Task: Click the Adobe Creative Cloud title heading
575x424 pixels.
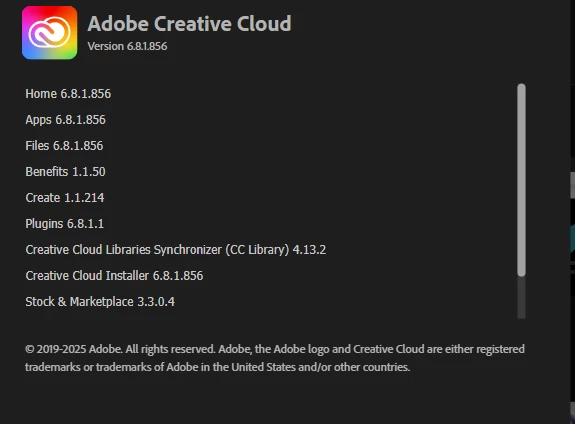Action: [x=189, y=23]
